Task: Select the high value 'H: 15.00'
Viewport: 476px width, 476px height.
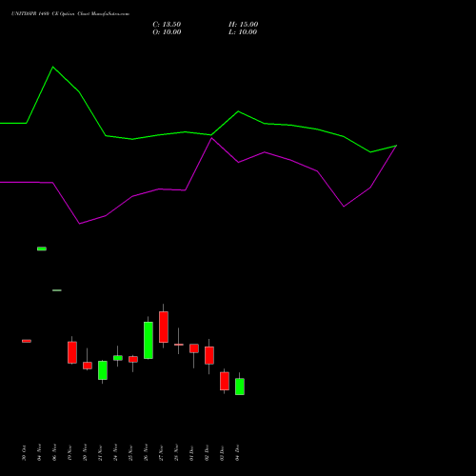Action: 244,25
